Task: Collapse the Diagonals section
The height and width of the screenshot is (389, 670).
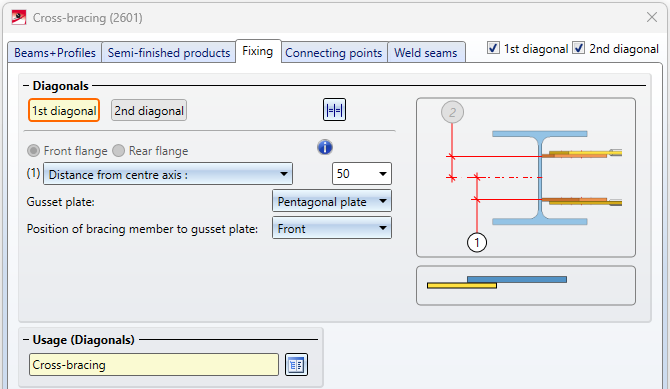Action: (x=26, y=86)
